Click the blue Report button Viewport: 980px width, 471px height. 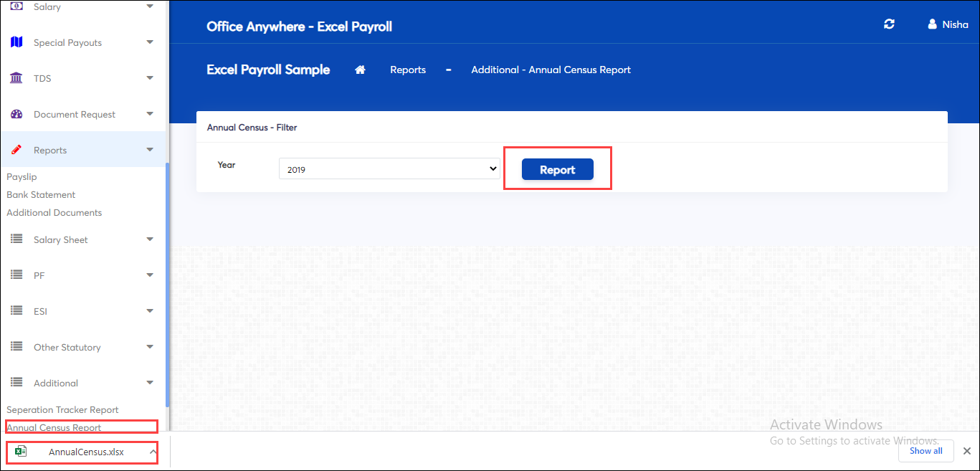(x=558, y=170)
